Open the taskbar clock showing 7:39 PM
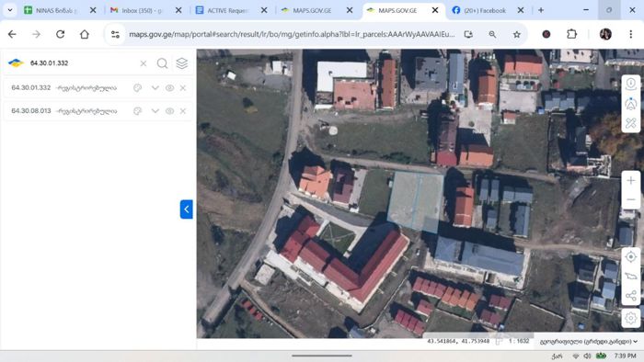 (625, 356)
